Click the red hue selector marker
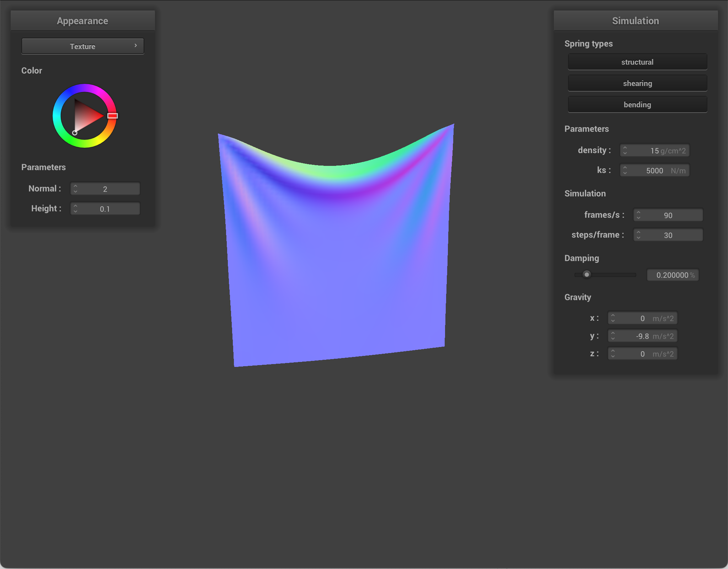728x569 pixels. click(113, 116)
